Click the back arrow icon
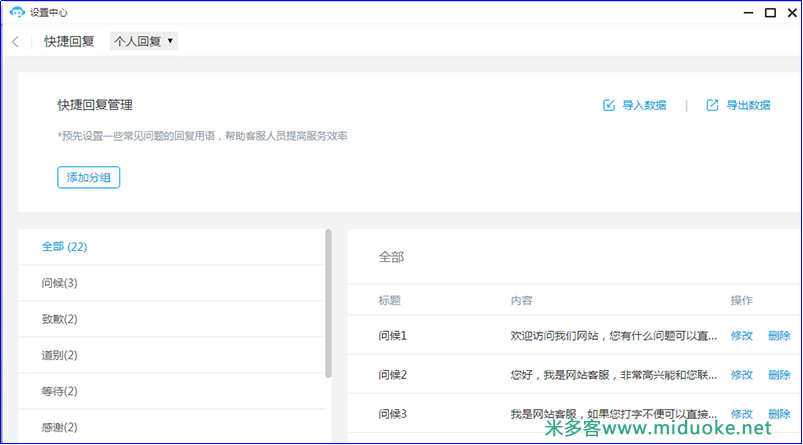Image resolution: width=803 pixels, height=445 pixels. tap(15, 42)
